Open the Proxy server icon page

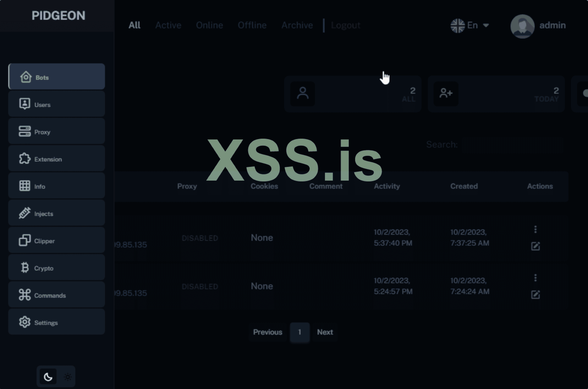pyautogui.click(x=24, y=131)
